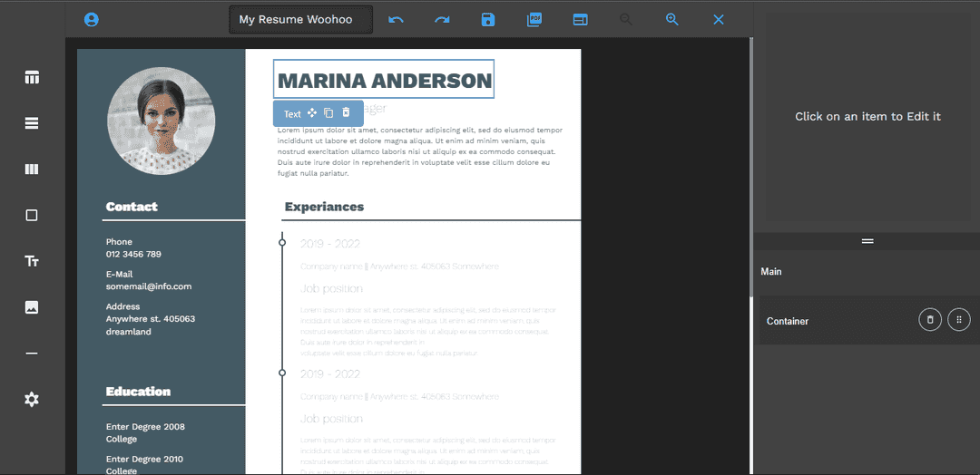This screenshot has width=980, height=475.
Task: Duplicate the selected Text element
Action: coord(328,113)
